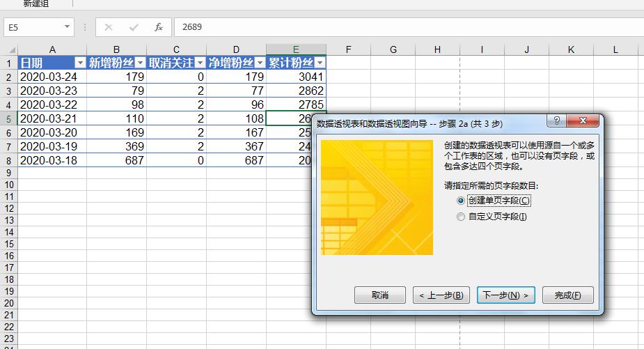Click the 下一步(N) next button
644x349 pixels.
coord(505,295)
